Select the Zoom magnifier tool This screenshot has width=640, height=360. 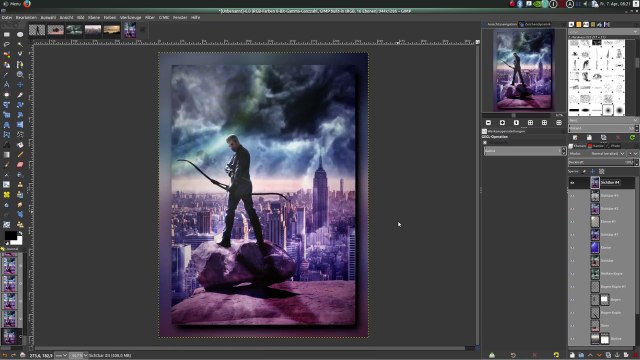20,75
